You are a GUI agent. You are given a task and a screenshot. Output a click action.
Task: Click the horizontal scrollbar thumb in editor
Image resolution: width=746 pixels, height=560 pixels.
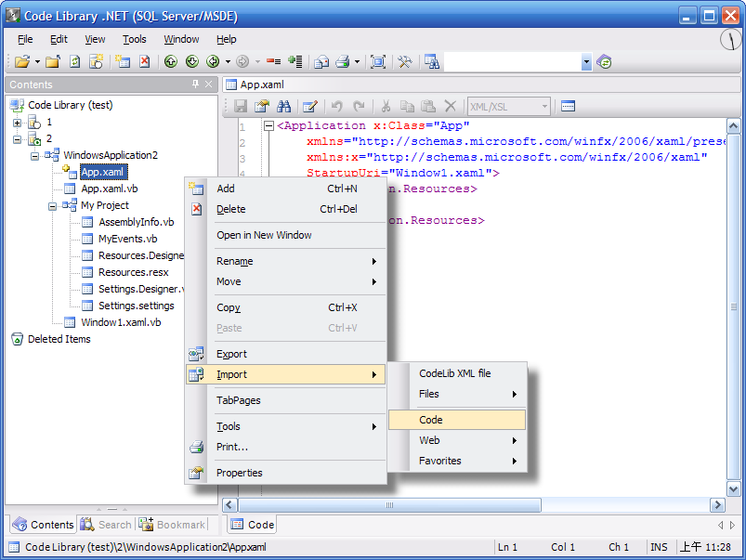[x=389, y=505]
